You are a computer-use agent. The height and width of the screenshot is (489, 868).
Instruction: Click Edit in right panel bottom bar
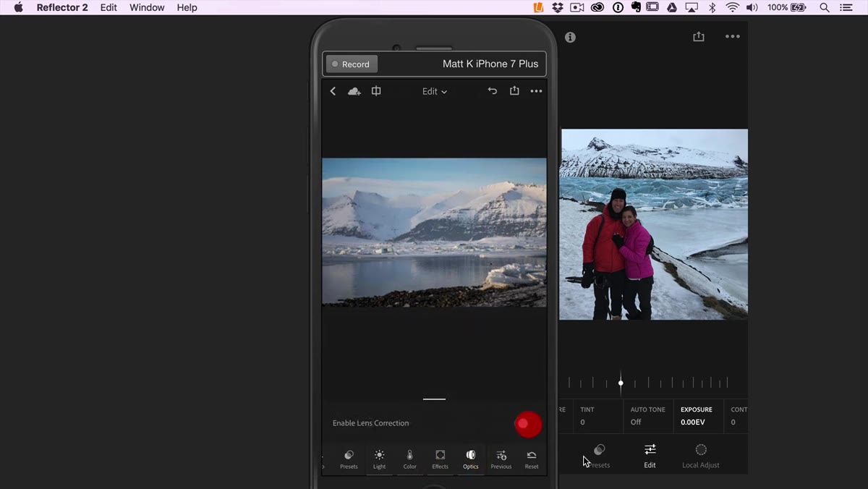click(x=650, y=456)
